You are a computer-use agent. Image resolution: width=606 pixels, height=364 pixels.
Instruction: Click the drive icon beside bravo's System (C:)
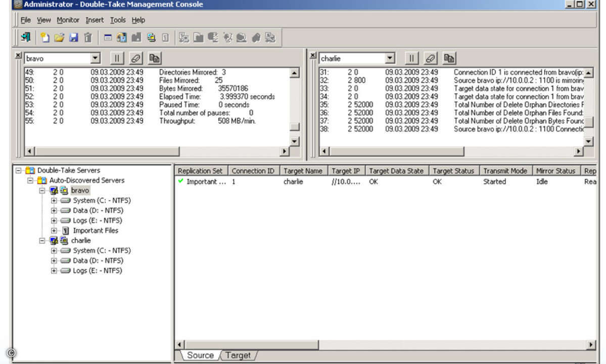(66, 200)
